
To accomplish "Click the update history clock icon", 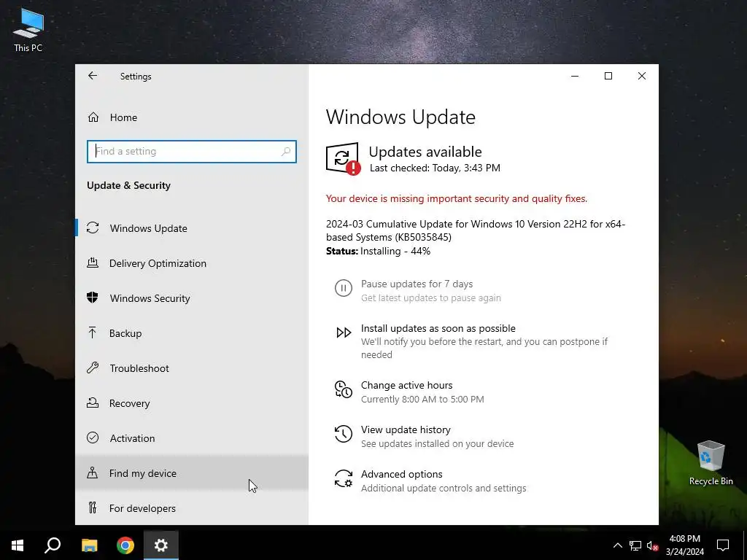I will point(343,434).
